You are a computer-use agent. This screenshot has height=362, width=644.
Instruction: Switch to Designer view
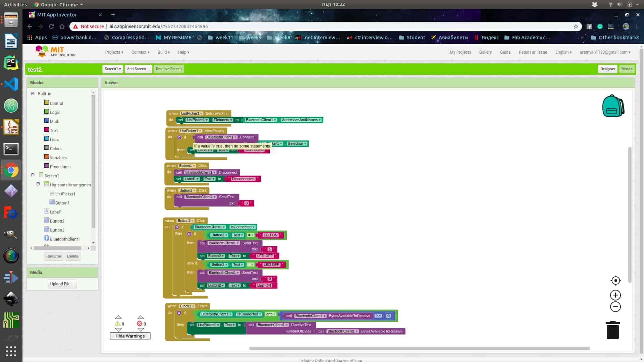point(607,69)
